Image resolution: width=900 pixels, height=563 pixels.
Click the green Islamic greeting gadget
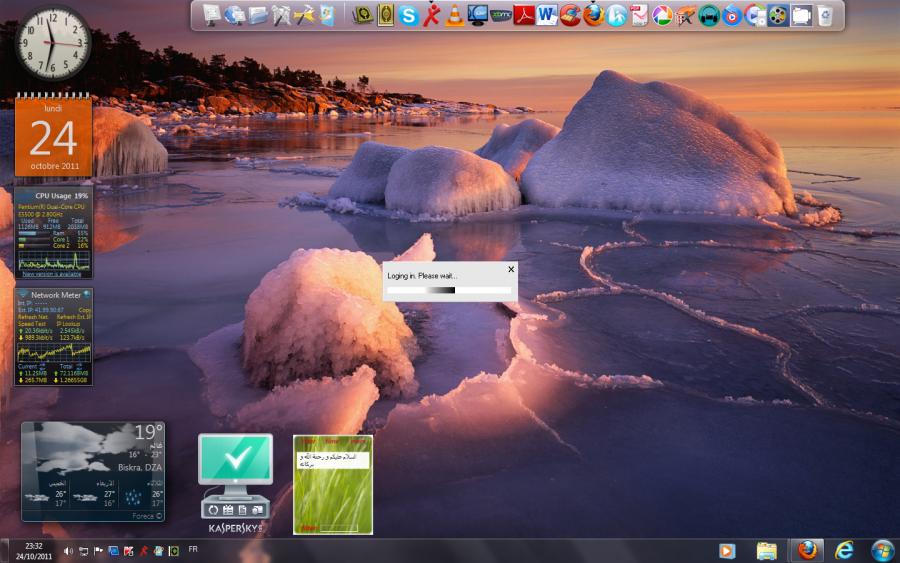point(333,485)
